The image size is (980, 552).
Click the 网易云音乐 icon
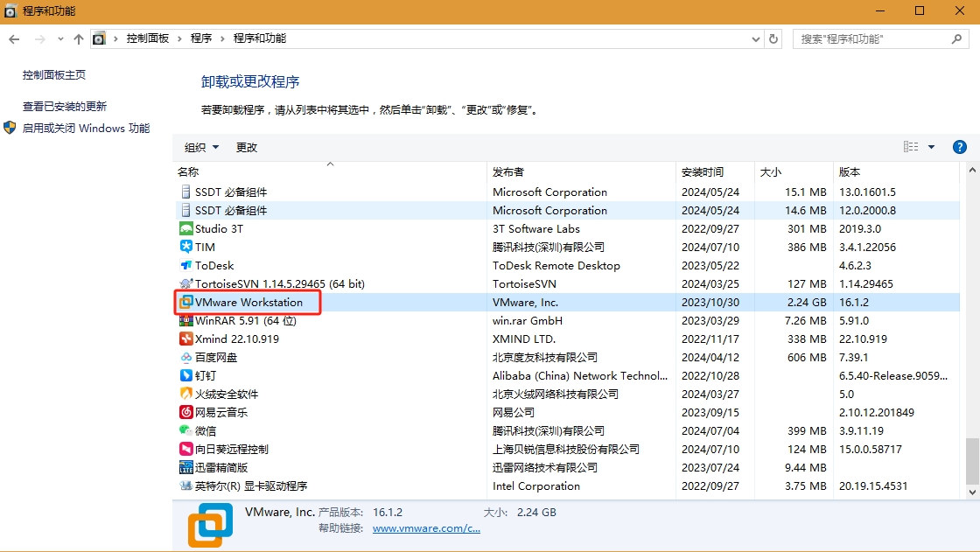click(x=185, y=413)
